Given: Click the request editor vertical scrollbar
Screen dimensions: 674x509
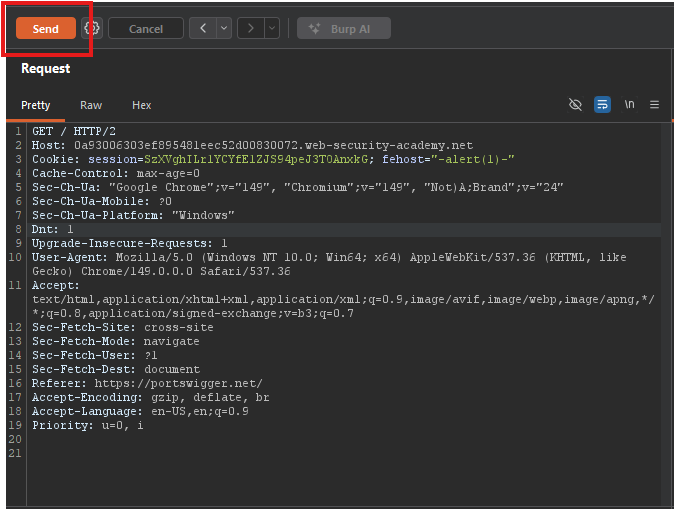Looking at the screenshot, I should click(x=666, y=314).
